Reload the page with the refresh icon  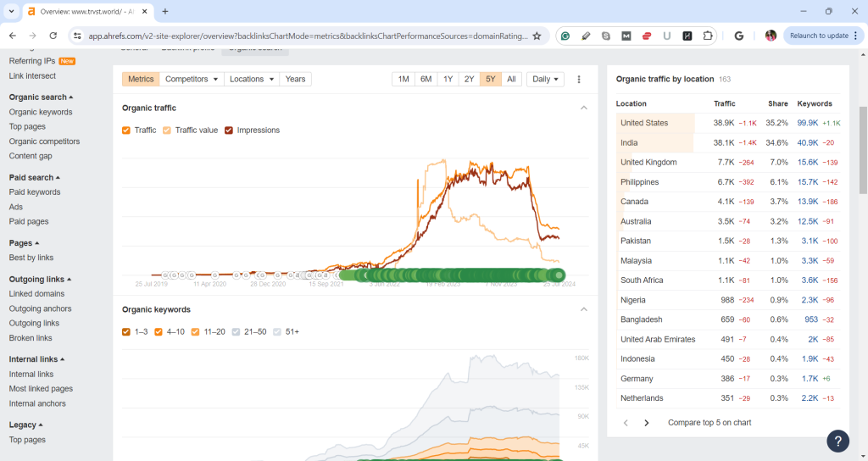click(53, 36)
